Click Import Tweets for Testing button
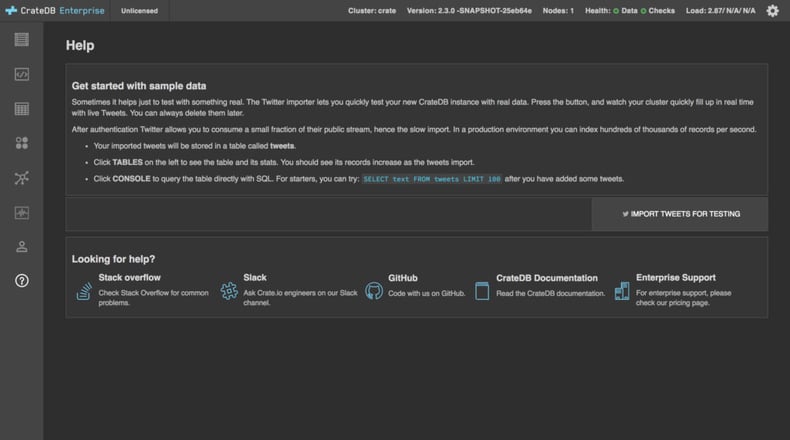 tap(680, 214)
